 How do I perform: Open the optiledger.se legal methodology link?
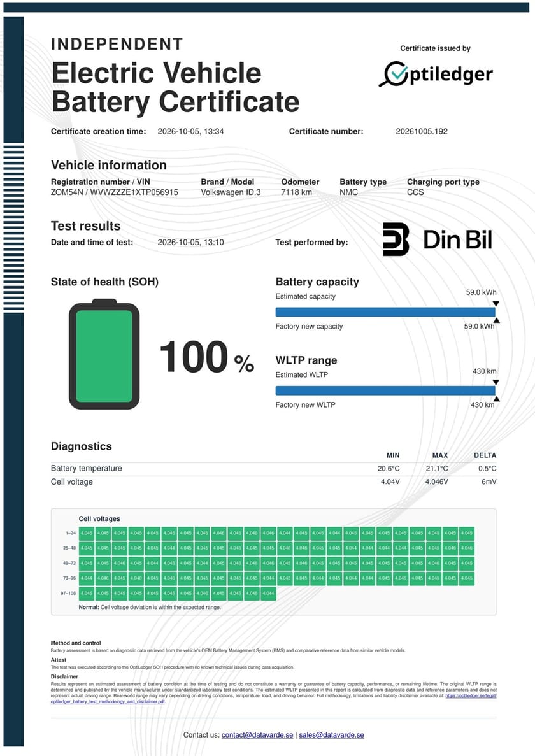[x=273, y=699]
